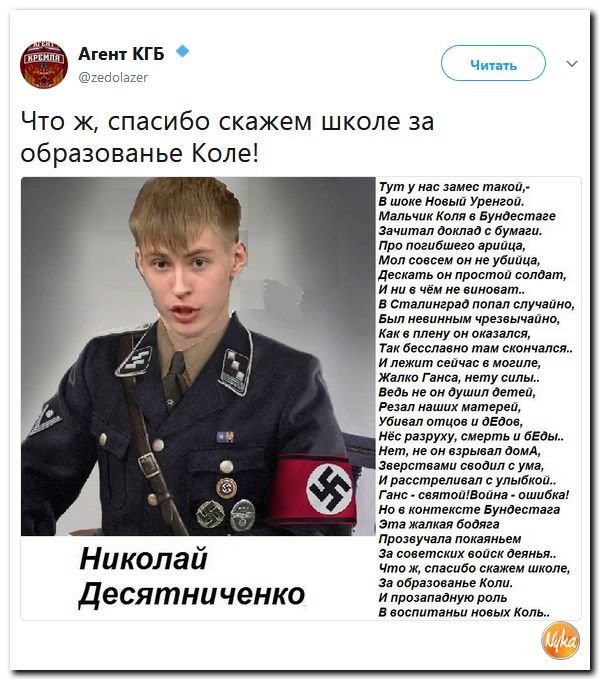
Task: Click the blue verified badge
Action: pyautogui.click(x=183, y=52)
